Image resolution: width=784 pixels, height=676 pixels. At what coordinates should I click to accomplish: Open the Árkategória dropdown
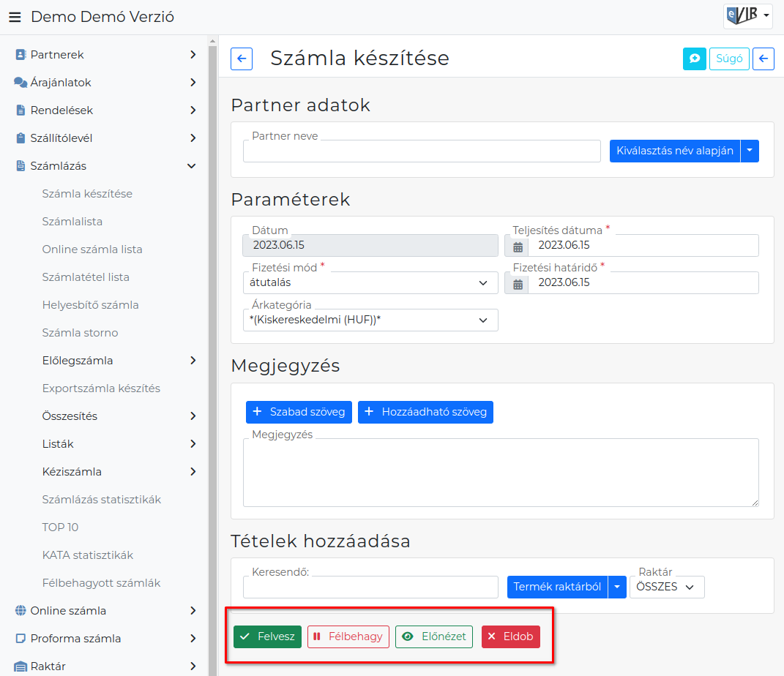(370, 320)
